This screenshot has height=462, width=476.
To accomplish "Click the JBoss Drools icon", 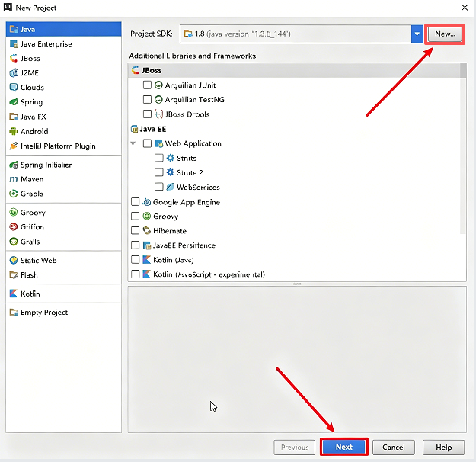I will [158, 114].
